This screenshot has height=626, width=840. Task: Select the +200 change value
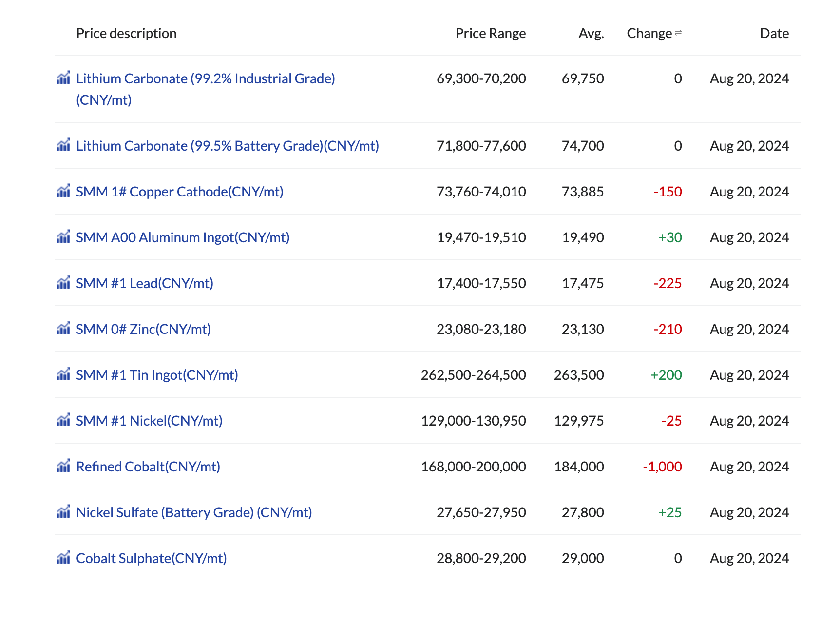pos(666,375)
